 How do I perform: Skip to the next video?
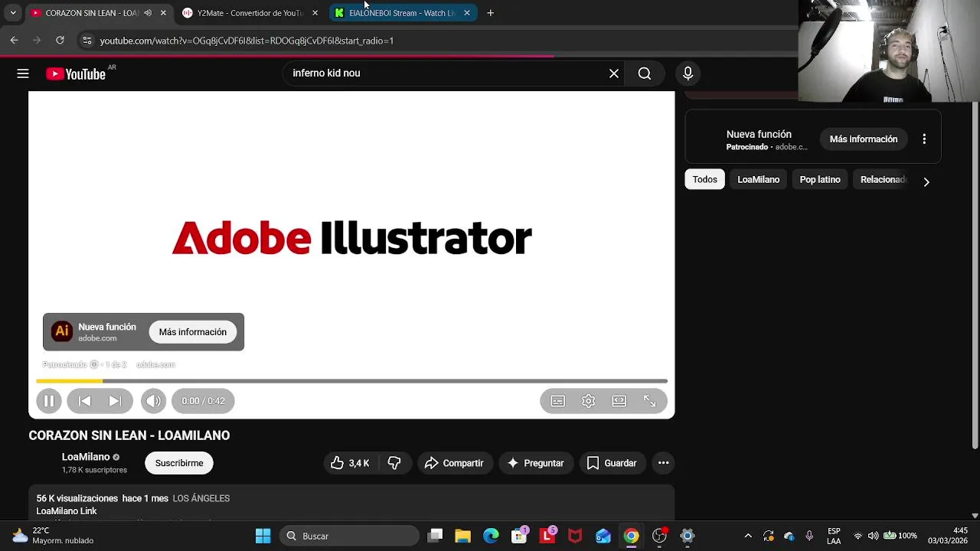[x=115, y=401]
